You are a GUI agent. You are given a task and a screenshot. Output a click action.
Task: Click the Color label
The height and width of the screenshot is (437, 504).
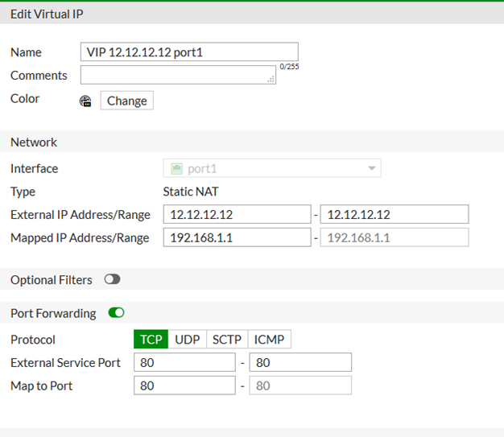click(x=25, y=99)
